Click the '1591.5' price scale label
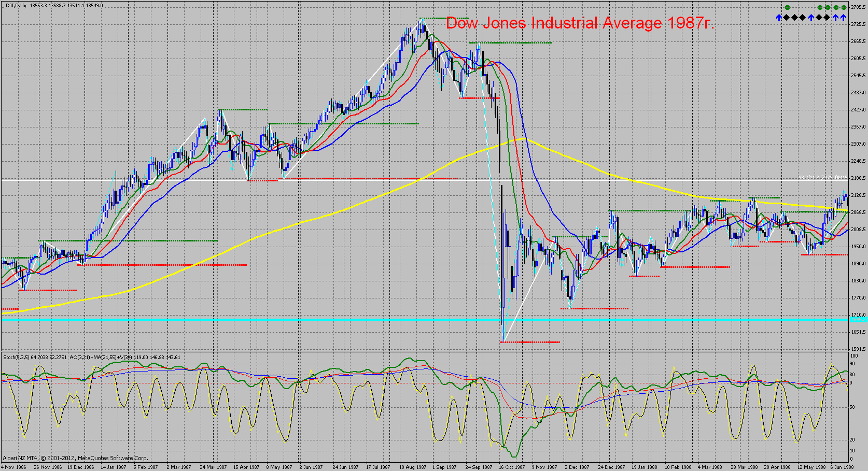Screen dimensions: 868x471 coord(859,349)
